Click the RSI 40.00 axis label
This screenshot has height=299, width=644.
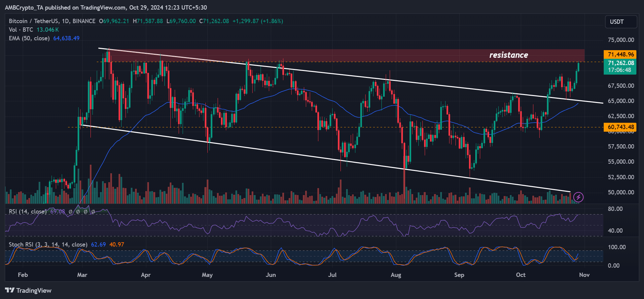tap(615, 231)
